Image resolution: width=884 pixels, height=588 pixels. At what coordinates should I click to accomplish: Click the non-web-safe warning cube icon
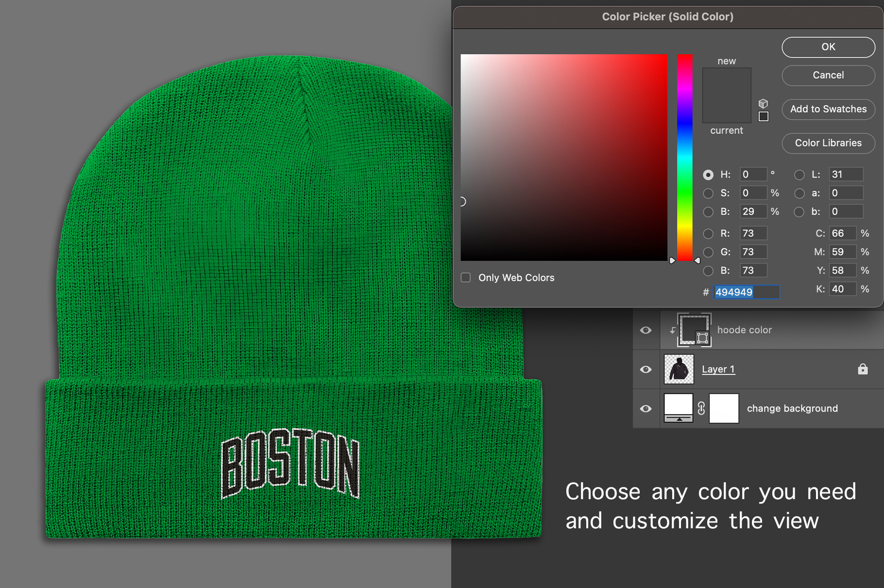763,103
